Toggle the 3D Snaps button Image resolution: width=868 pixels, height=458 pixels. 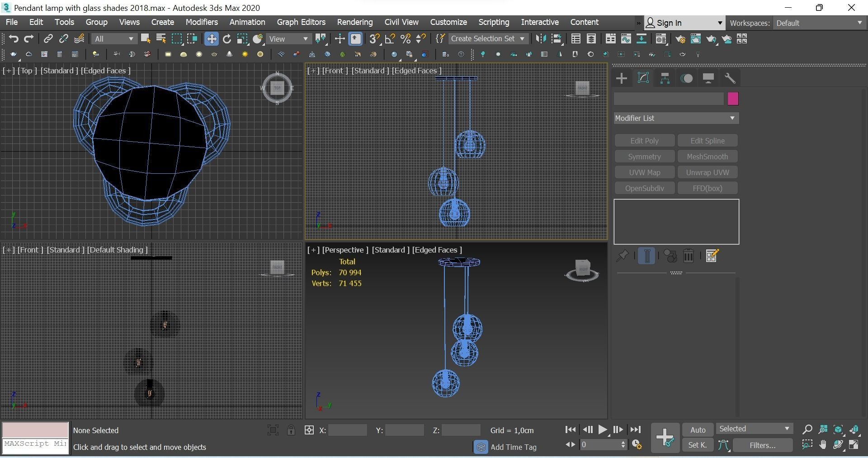374,39
